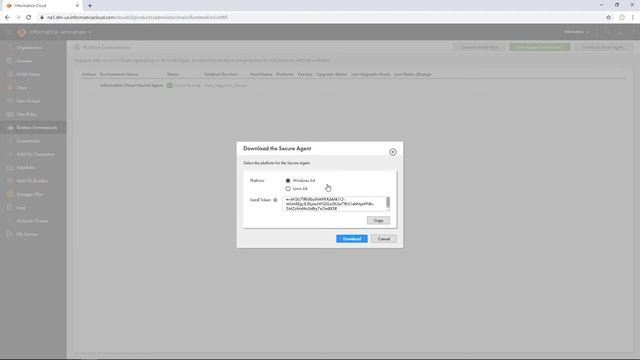This screenshot has width=640, height=360.
Task: Open the browser three-dot menu
Action: coord(633,18)
